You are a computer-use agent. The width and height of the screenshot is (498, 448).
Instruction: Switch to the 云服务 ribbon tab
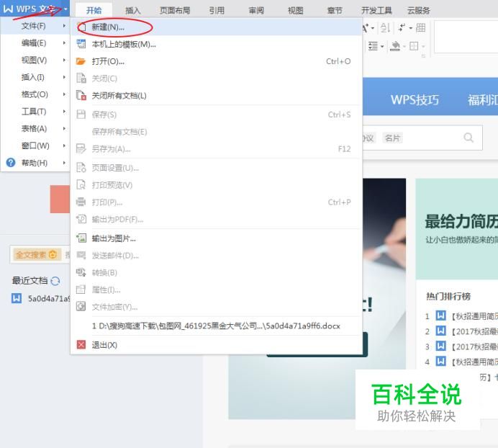click(419, 10)
